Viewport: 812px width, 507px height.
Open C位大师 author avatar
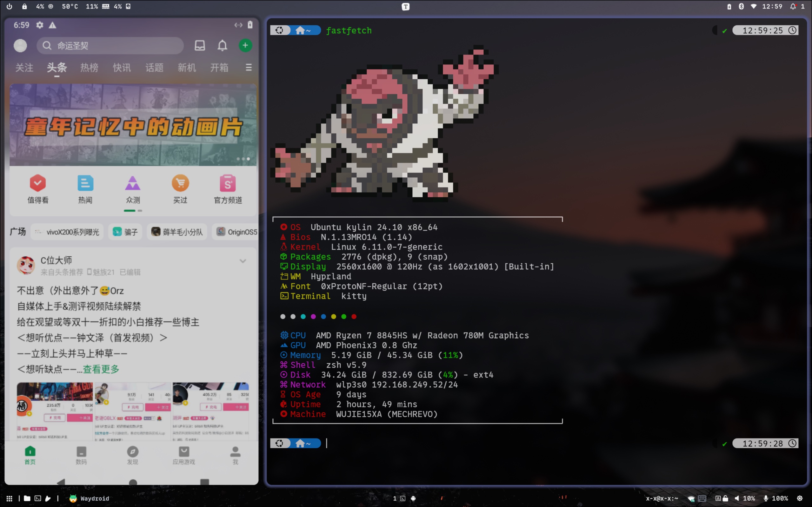click(x=26, y=266)
